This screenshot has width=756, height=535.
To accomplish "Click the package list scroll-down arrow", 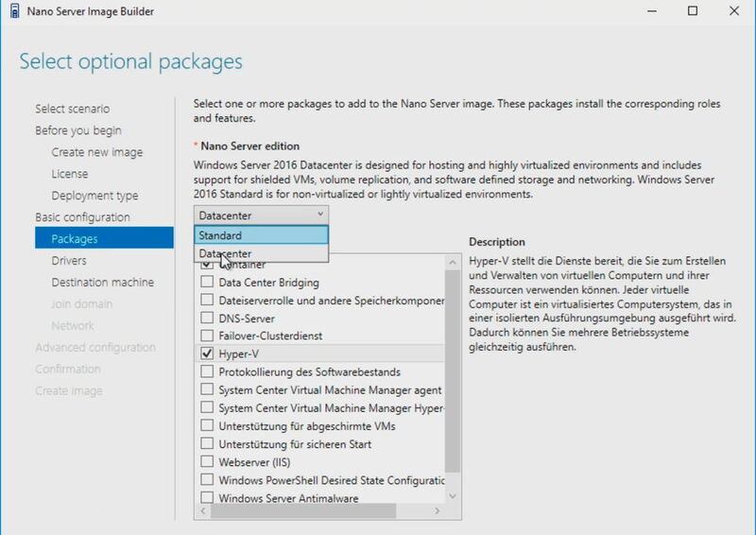I will click(x=453, y=495).
